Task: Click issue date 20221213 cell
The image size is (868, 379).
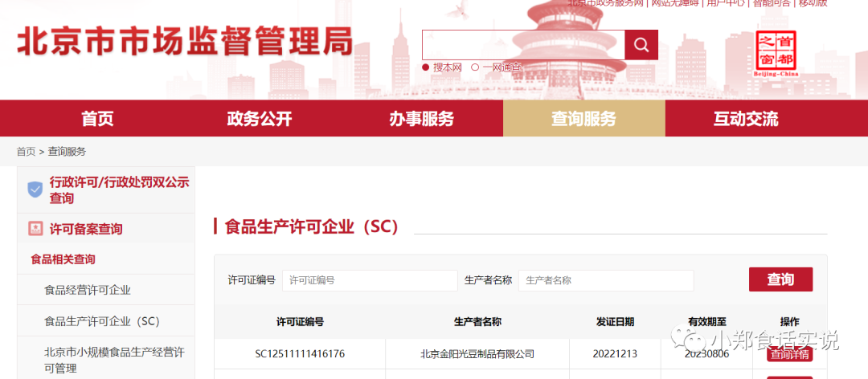Action: pyautogui.click(x=615, y=354)
